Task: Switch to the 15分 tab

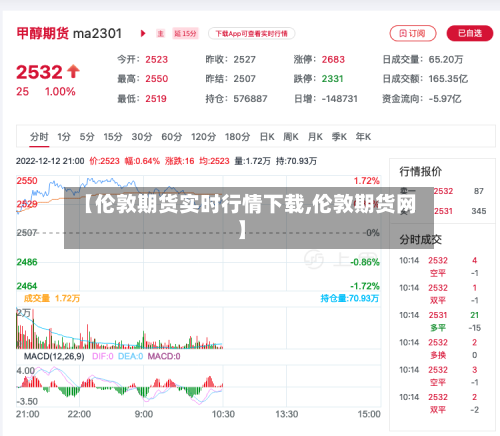Action: click(x=113, y=137)
